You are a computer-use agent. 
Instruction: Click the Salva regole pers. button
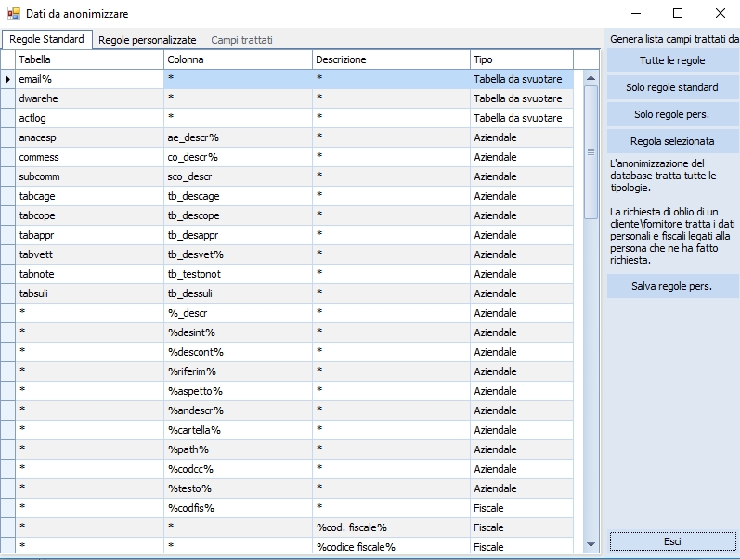[x=672, y=286]
